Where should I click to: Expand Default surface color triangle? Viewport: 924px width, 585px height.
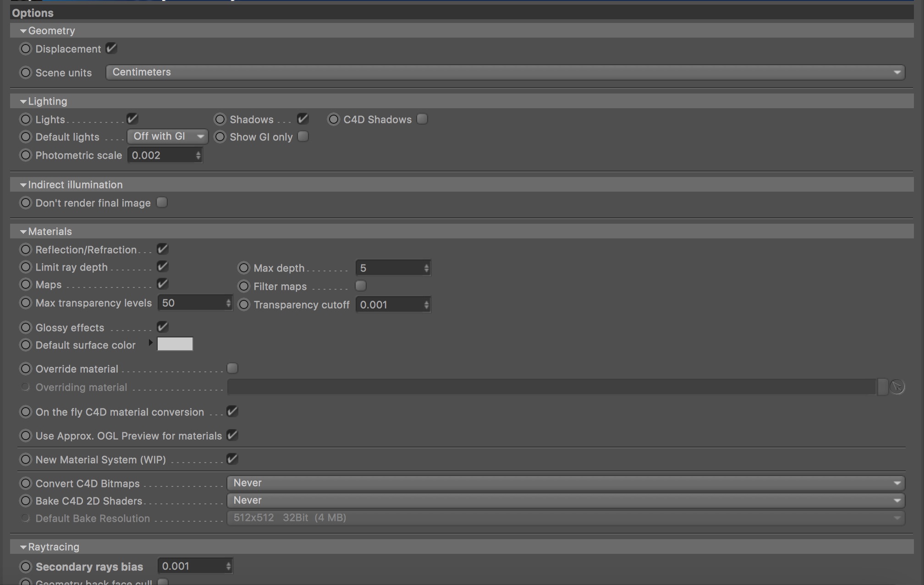click(x=150, y=343)
